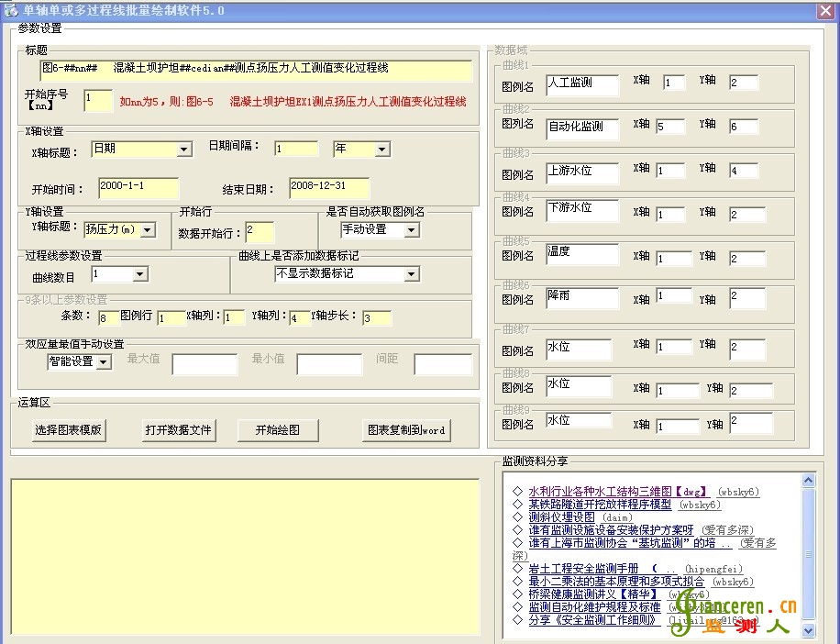Screen dimensions: 840x644
Task: Click the 开始绘图 button
Action: tap(278, 429)
